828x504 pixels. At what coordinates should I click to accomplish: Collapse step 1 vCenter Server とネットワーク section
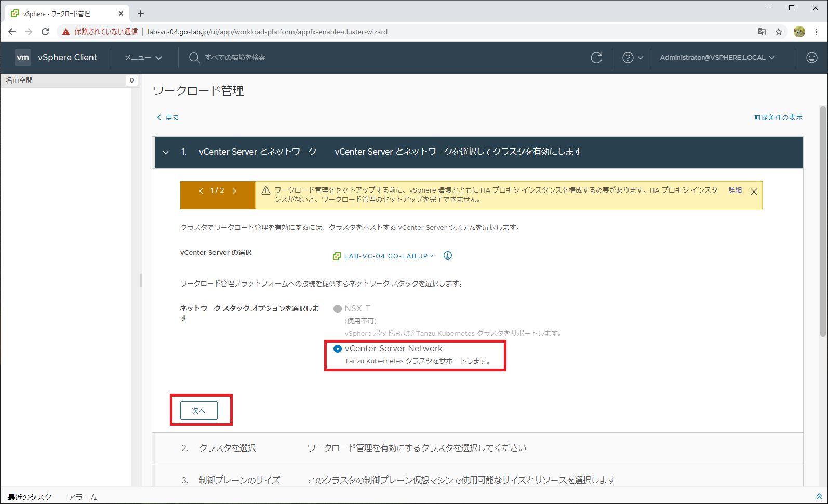(x=166, y=152)
